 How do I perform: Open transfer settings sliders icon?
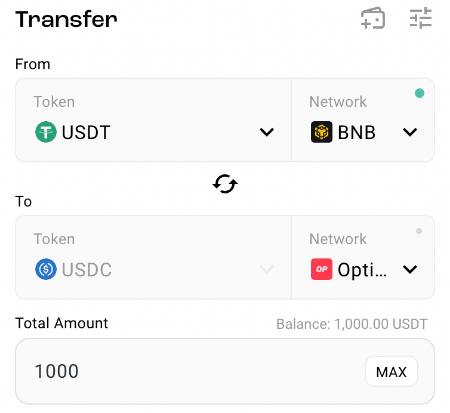click(421, 18)
